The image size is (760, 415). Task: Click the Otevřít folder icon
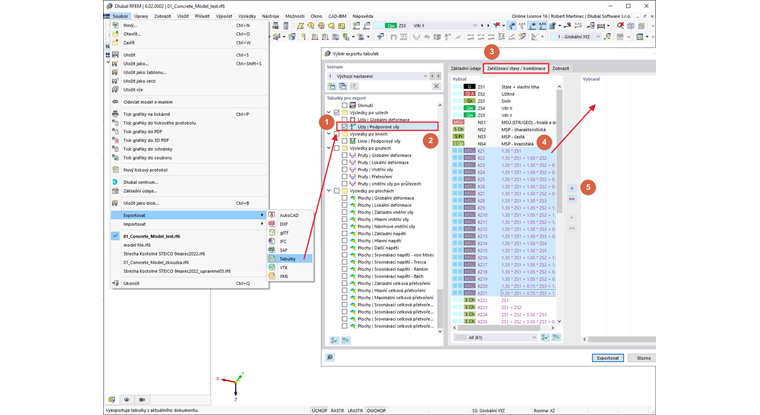[115, 34]
